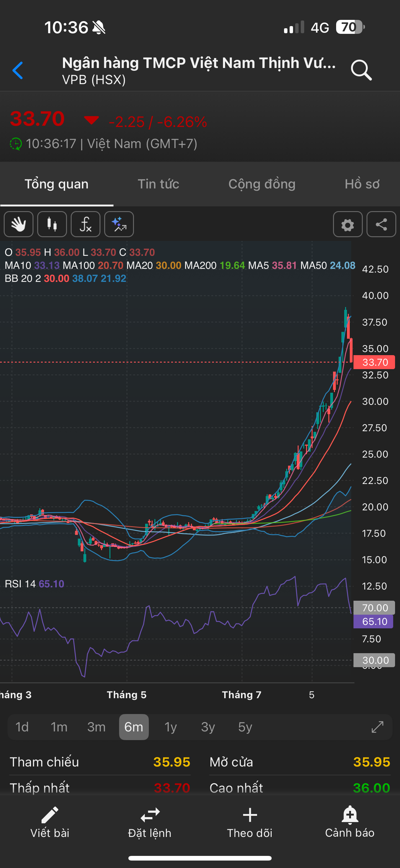Select the 6m chart range
Screen dimensions: 400x868
point(134,727)
